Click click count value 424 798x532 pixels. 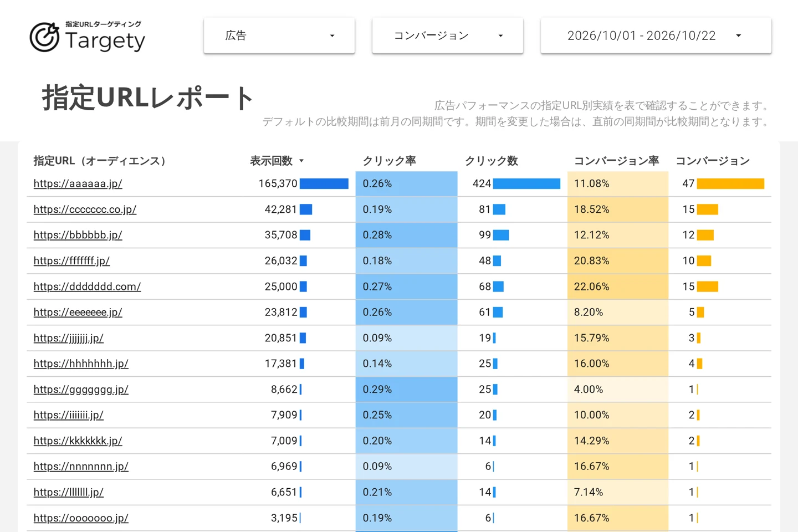(482, 183)
